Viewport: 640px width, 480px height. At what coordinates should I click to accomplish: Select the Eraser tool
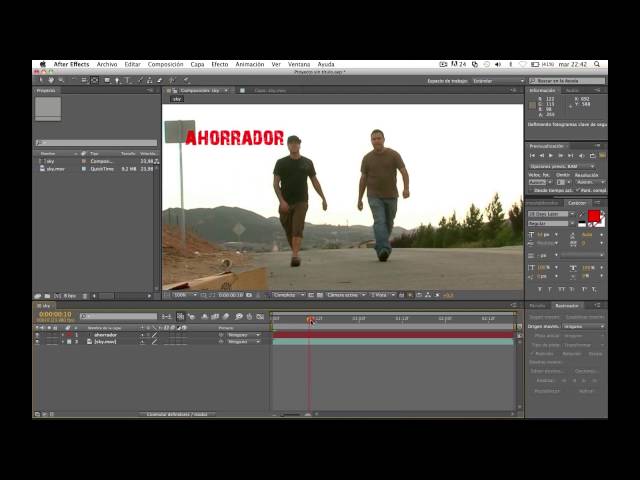pyautogui.click(x=160, y=80)
